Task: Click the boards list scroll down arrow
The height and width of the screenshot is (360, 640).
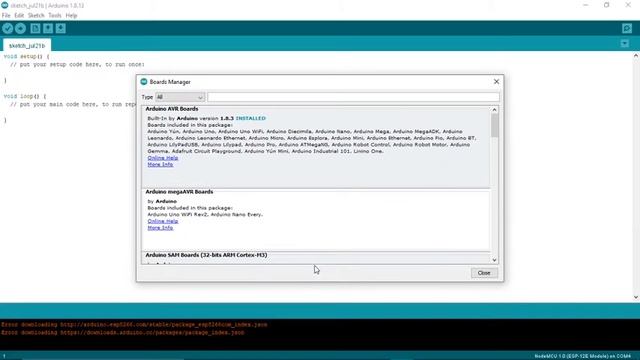Action: [x=494, y=260]
